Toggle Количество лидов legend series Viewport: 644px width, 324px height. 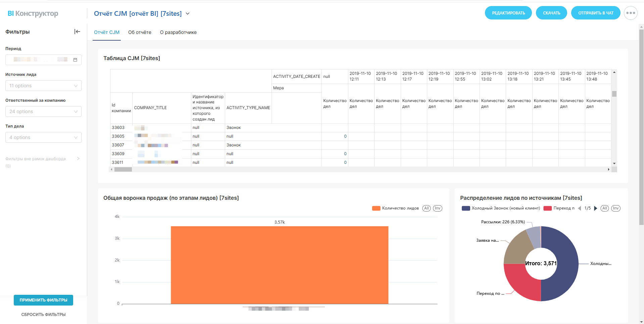(395, 208)
